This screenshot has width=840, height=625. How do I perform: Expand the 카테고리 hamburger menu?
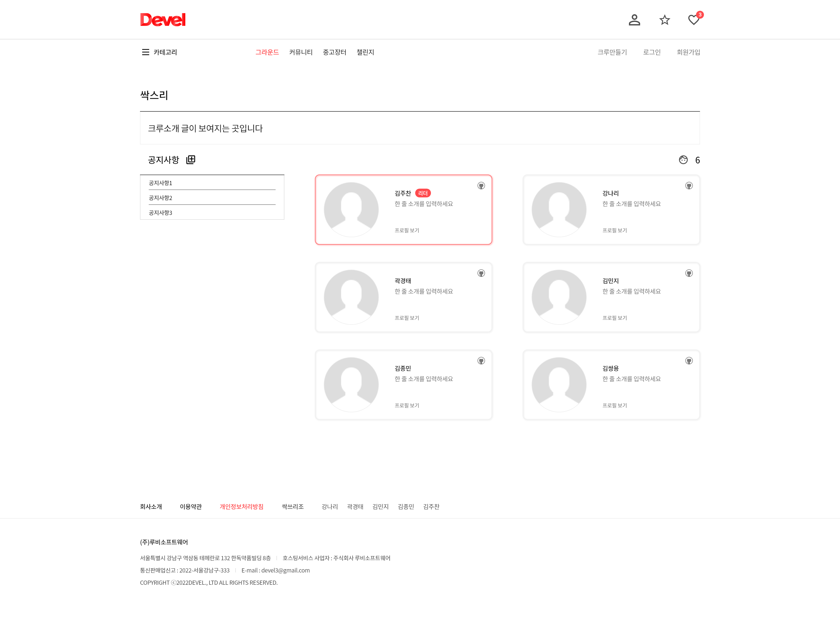146,52
